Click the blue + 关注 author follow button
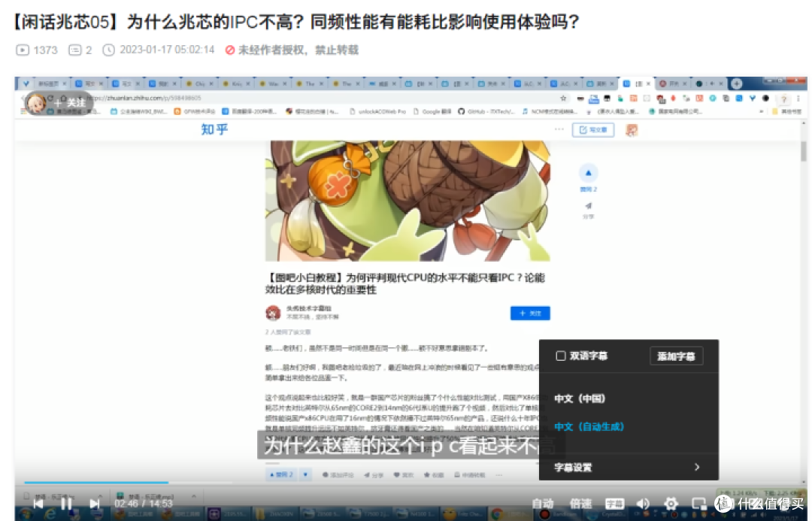 point(530,314)
